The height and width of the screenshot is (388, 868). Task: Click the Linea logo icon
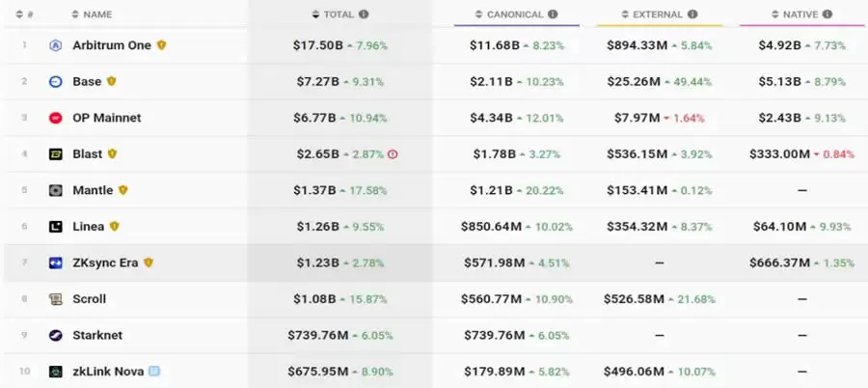pos(55,227)
